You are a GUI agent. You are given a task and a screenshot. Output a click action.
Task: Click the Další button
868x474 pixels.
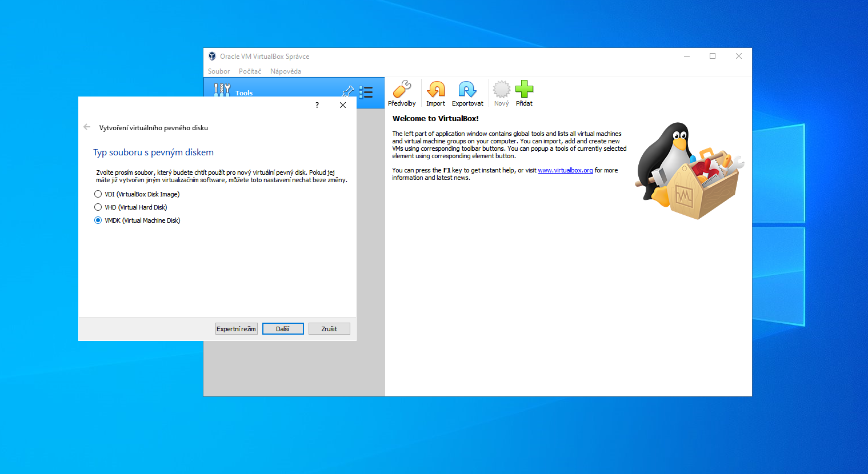click(x=283, y=329)
